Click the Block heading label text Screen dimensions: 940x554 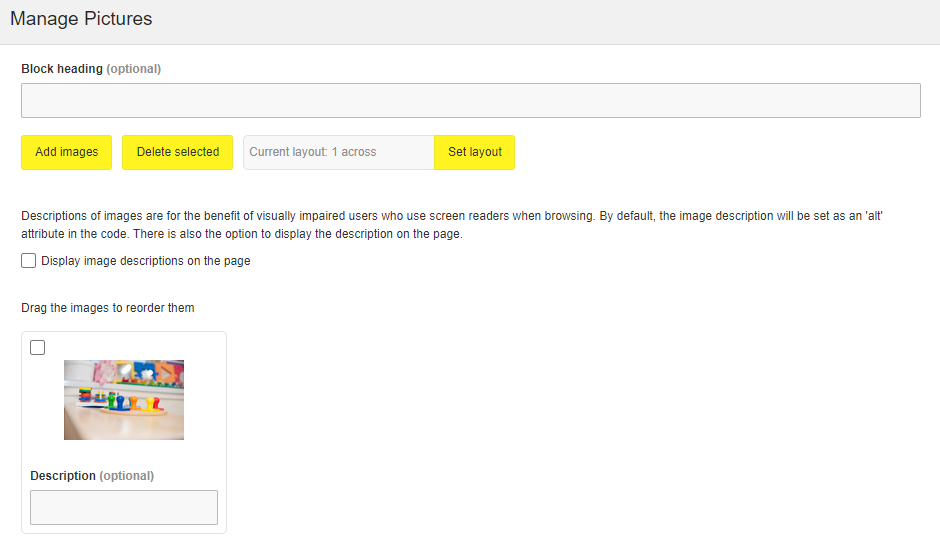[x=62, y=69]
